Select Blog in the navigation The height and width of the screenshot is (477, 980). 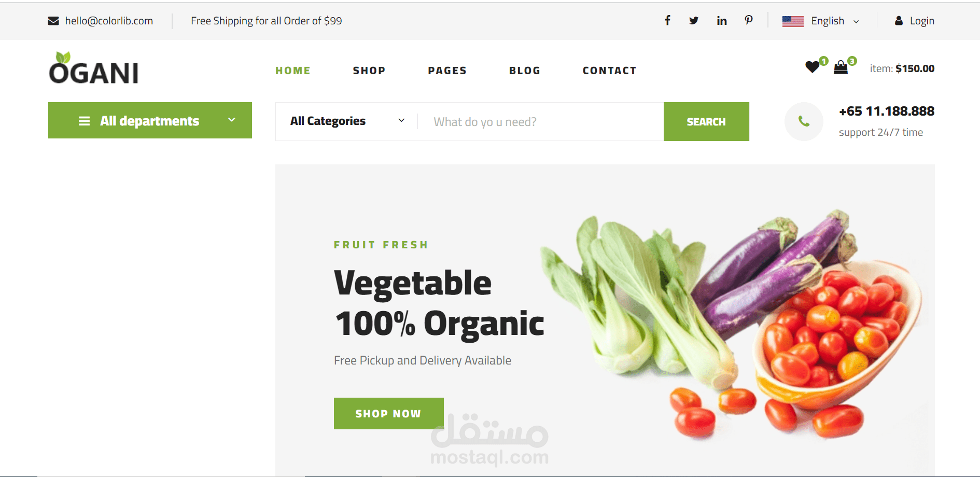pyautogui.click(x=525, y=71)
